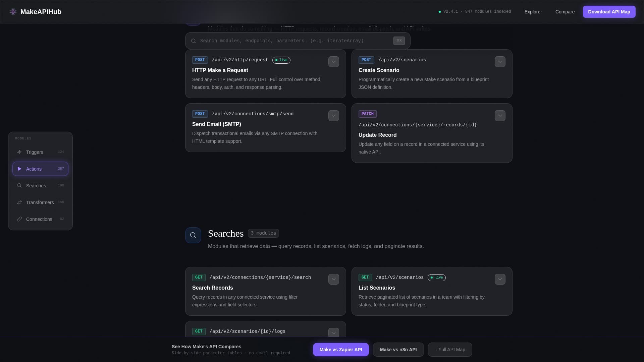Click the GET badge on scenarios logs
Screen dimensions: 644x362
pyautogui.click(x=199, y=331)
